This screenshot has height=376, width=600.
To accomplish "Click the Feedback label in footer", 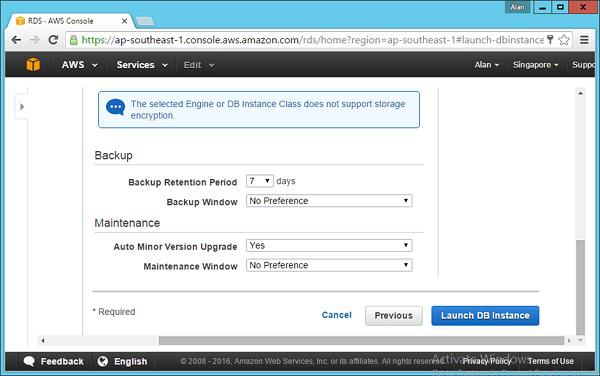I will point(62,361).
